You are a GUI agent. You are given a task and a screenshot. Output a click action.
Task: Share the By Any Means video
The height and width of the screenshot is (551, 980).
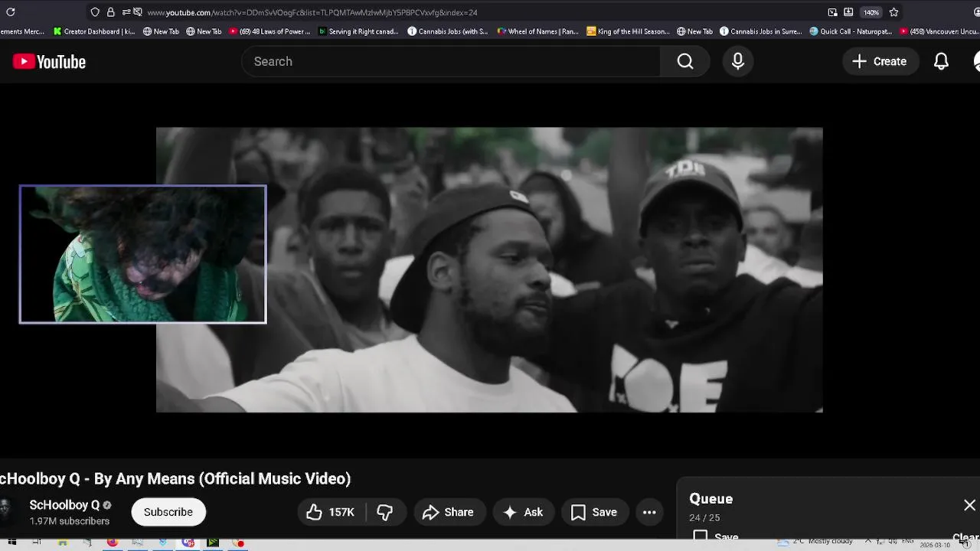(x=449, y=512)
